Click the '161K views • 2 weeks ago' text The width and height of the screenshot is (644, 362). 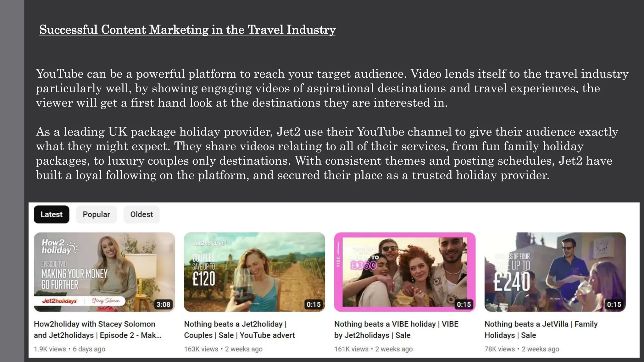[373, 349]
